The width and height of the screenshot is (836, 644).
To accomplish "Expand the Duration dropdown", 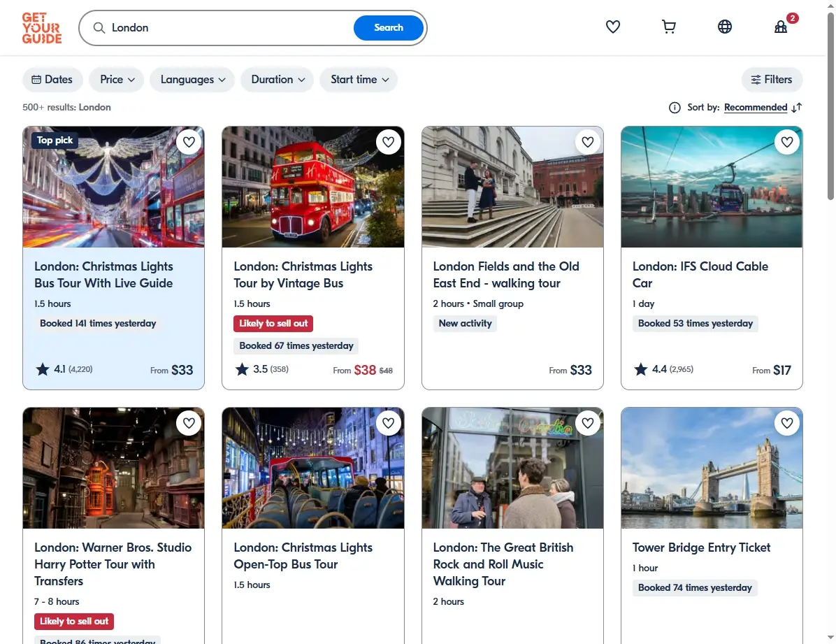I will click(278, 80).
